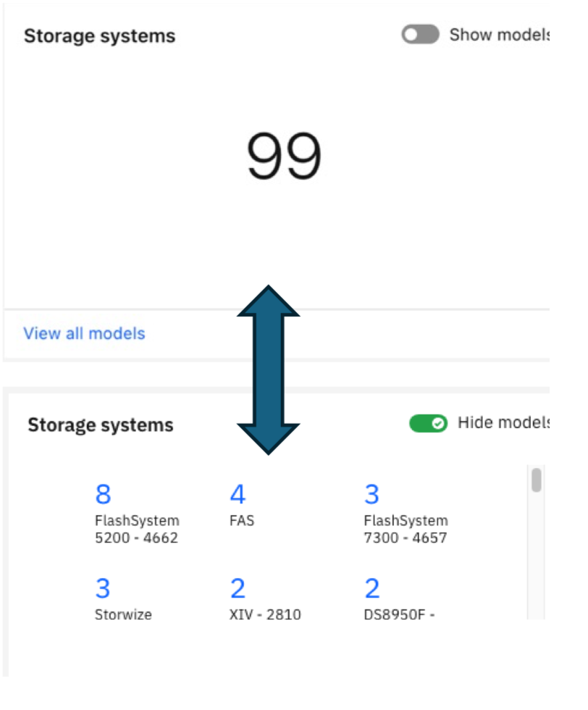Click the XIV - 2810 count of 2
This screenshot has height=710, width=588.
[x=238, y=588]
